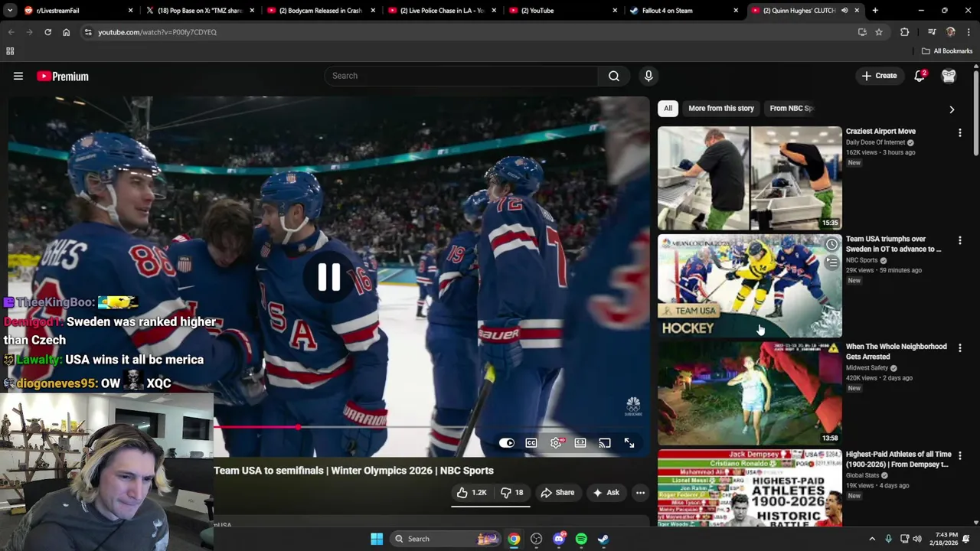The height and width of the screenshot is (551, 980).
Task: Show hidden system tray icons chevron
Action: point(872,539)
